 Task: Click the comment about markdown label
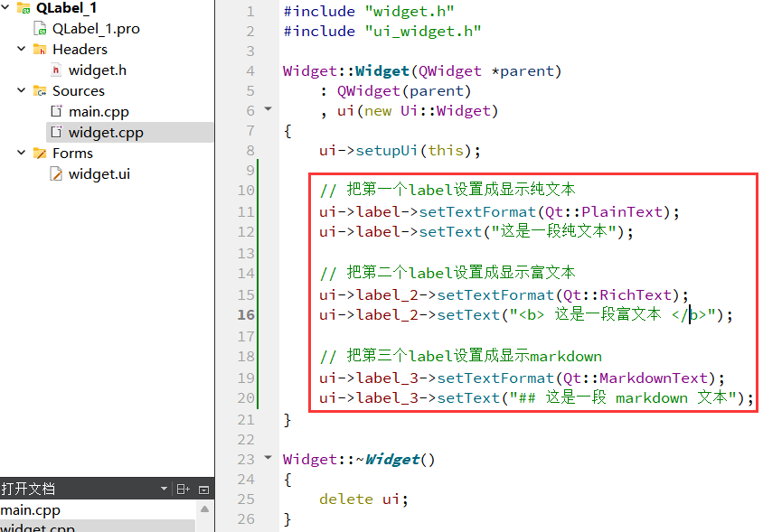pos(460,356)
